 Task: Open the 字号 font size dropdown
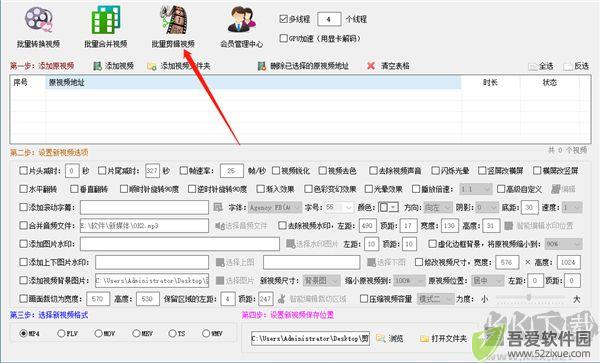pyautogui.click(x=339, y=207)
